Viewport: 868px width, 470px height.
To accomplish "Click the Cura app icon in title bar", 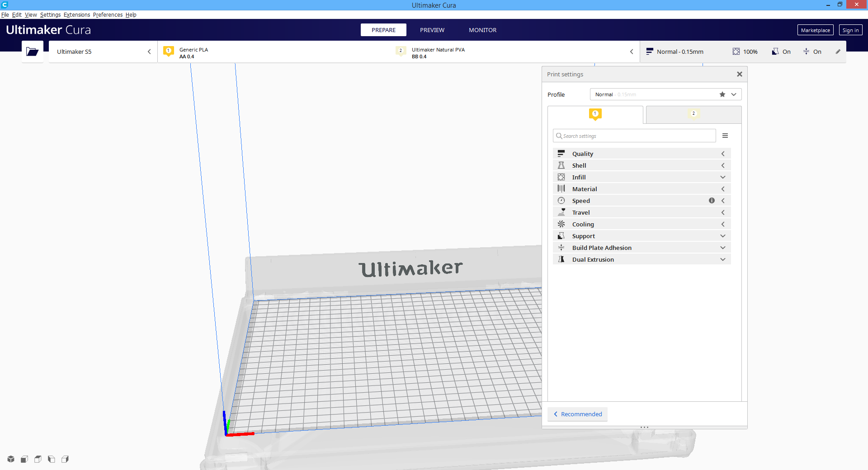I will point(5,5).
